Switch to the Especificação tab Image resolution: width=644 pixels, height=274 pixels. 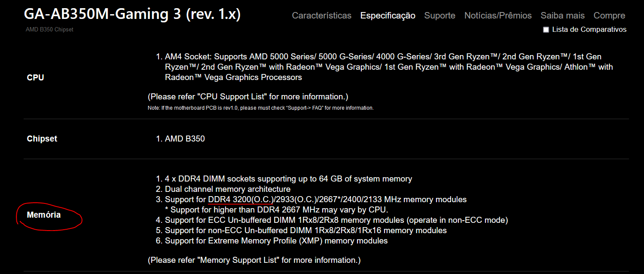pyautogui.click(x=388, y=15)
